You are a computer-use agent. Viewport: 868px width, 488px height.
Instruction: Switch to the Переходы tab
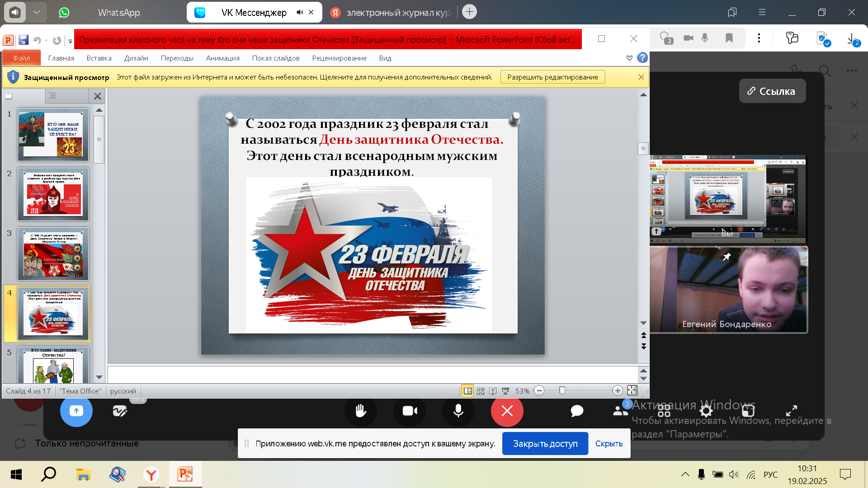177,58
